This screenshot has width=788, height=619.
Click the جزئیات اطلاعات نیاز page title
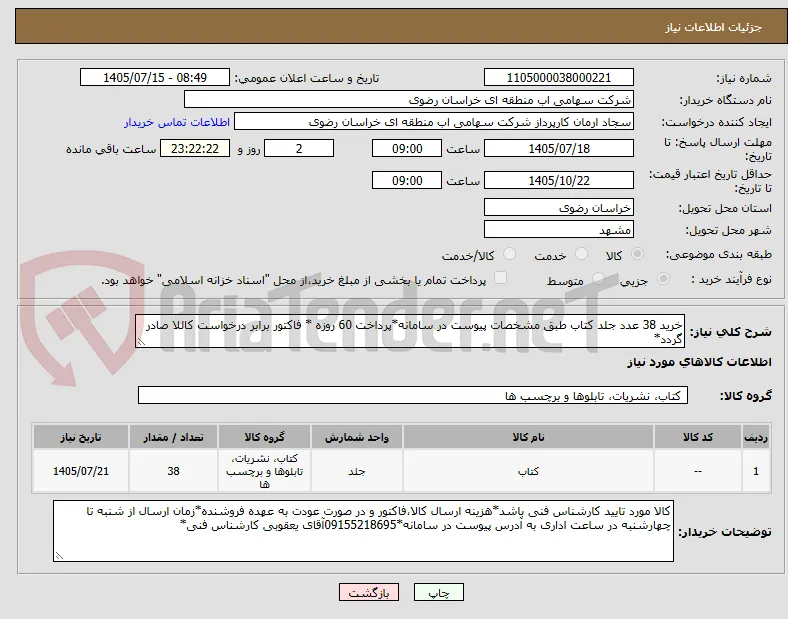tap(714, 27)
